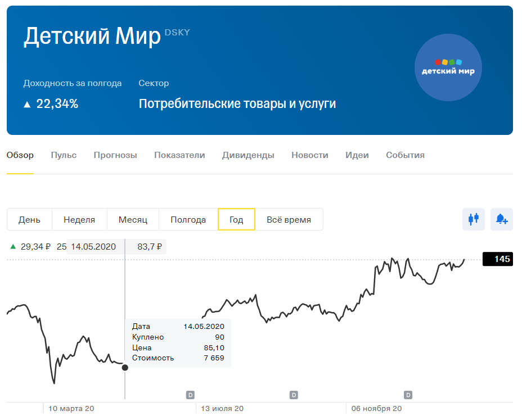Click the Куплено 90 tooltip row

coord(178,337)
